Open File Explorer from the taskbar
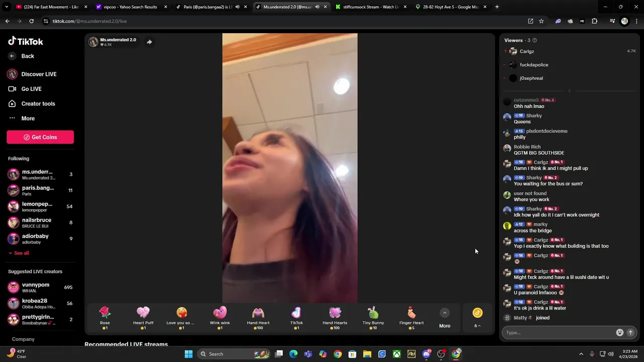The width and height of the screenshot is (644, 362). tap(367, 354)
